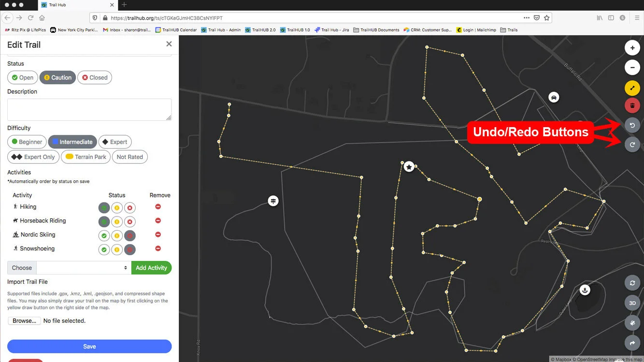The image size is (644, 362).
Task: Set trail status to Caution
Action: click(57, 77)
